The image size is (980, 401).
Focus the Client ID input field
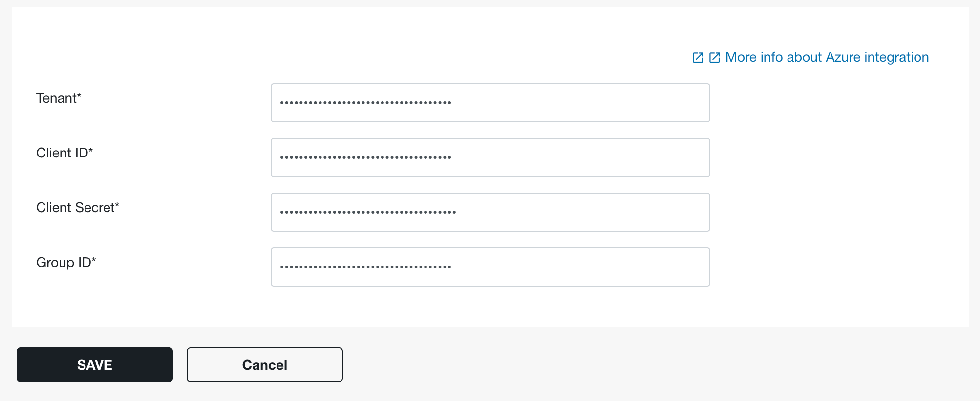(x=490, y=157)
